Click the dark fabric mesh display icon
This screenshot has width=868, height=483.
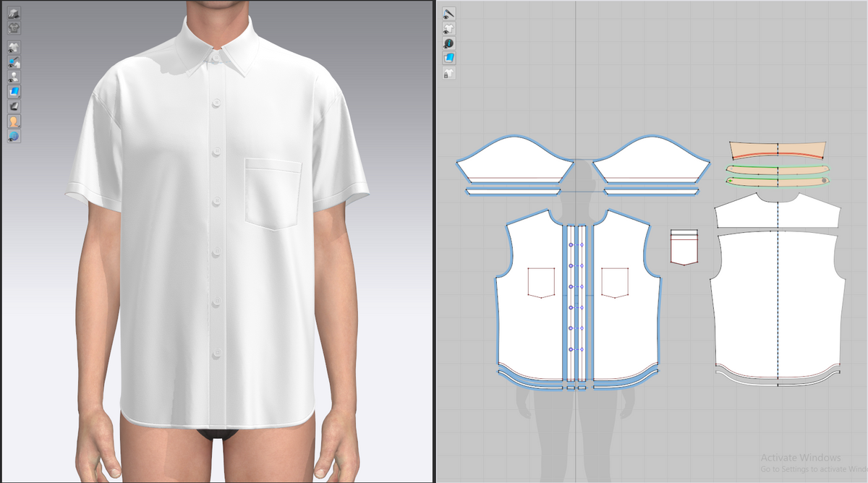click(14, 106)
